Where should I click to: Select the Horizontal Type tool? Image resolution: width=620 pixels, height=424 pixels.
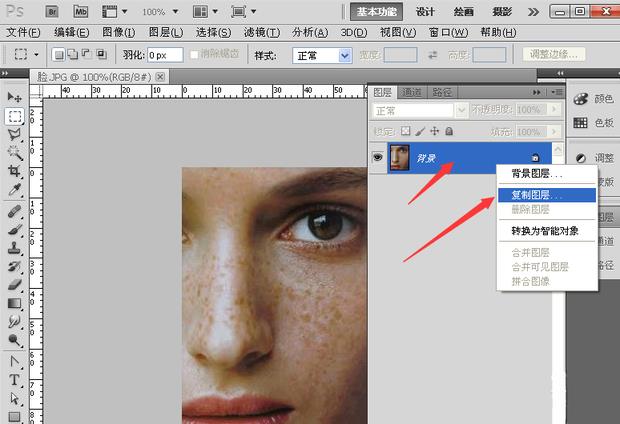tap(15, 380)
